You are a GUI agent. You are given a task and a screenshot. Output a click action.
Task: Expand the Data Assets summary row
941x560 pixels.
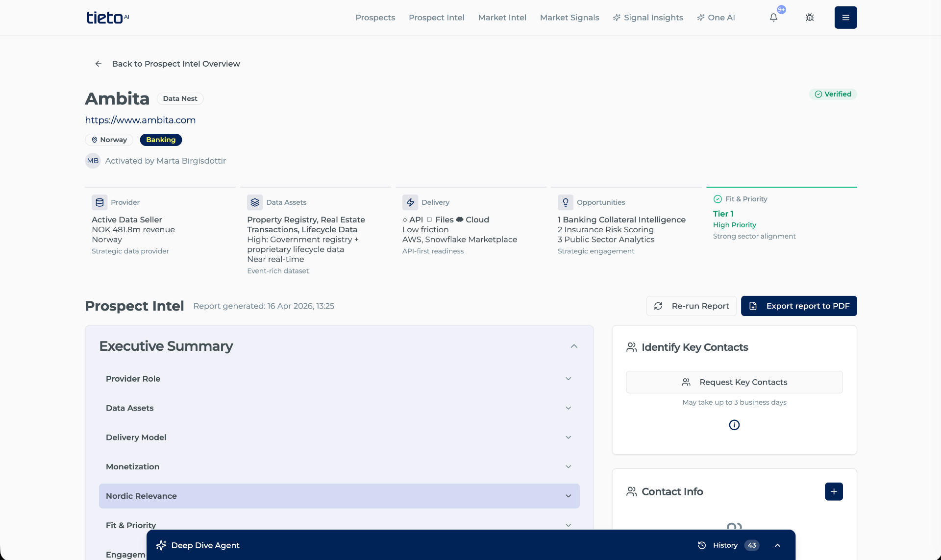click(x=339, y=408)
